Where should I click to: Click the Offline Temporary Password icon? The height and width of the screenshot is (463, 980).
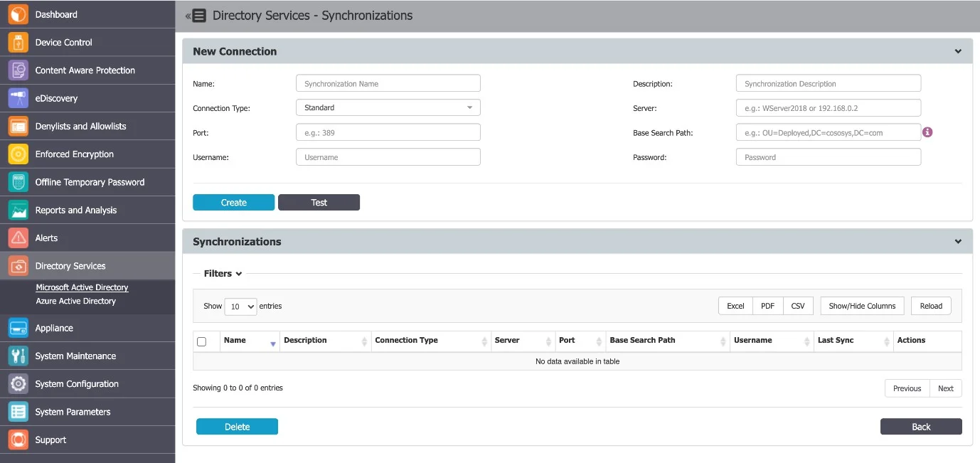(x=18, y=182)
